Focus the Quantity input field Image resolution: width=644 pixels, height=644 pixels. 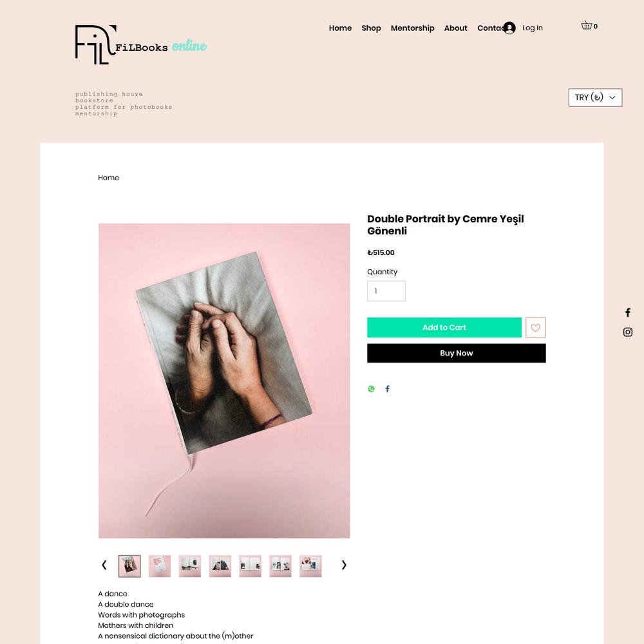(386, 291)
